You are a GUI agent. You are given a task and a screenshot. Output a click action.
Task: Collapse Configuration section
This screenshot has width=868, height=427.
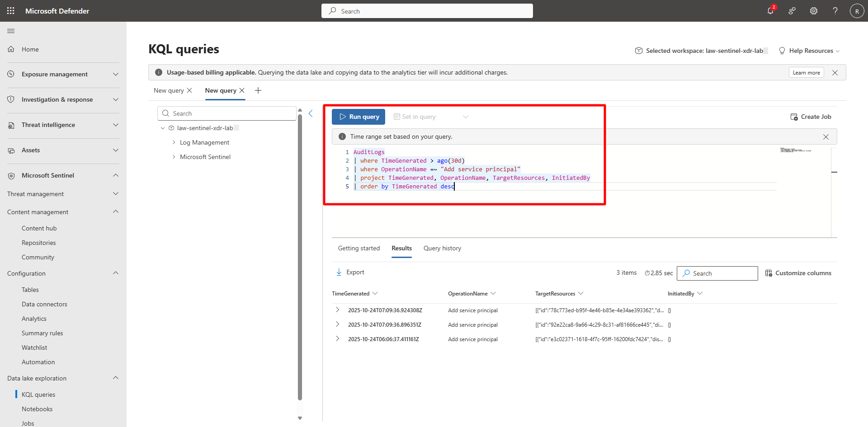(116, 273)
